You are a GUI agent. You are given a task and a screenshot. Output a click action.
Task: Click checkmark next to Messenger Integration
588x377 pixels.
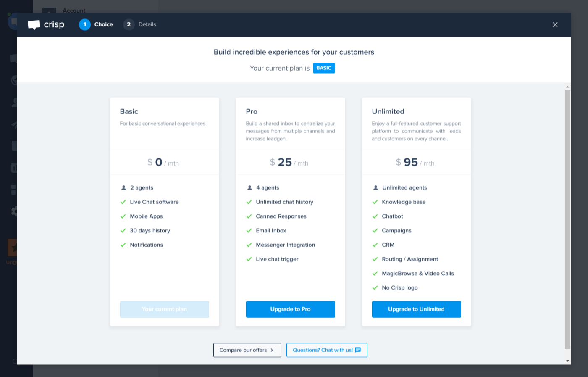(x=249, y=245)
